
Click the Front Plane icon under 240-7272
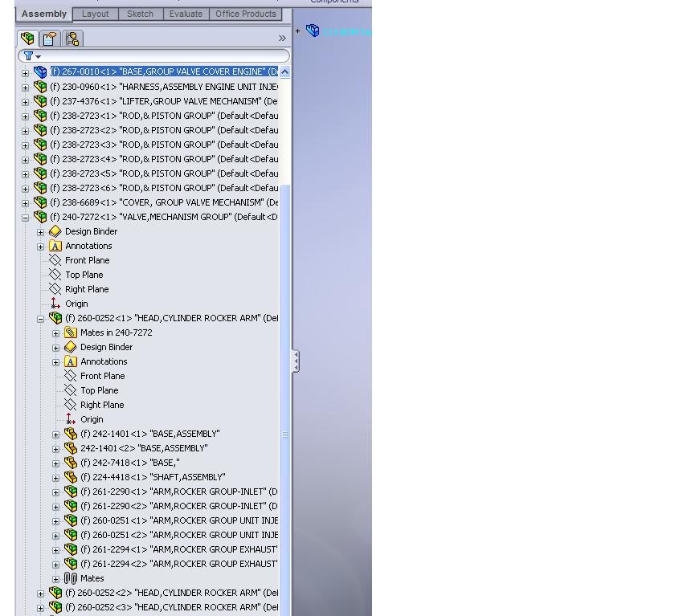pyautogui.click(x=55, y=260)
